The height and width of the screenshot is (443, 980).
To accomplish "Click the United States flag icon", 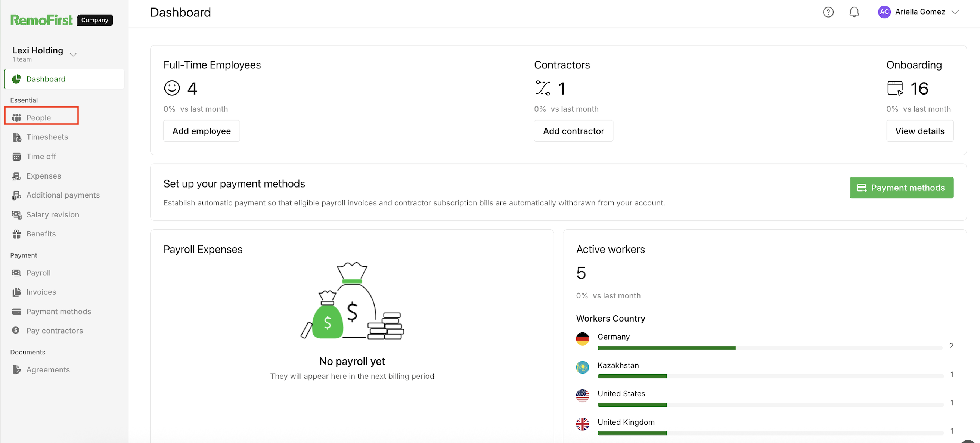I will click(582, 396).
